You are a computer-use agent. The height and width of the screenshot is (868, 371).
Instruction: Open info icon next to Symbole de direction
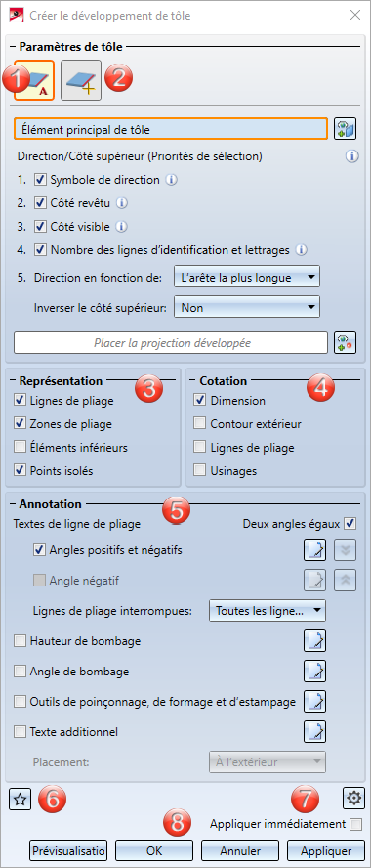[x=172, y=180]
